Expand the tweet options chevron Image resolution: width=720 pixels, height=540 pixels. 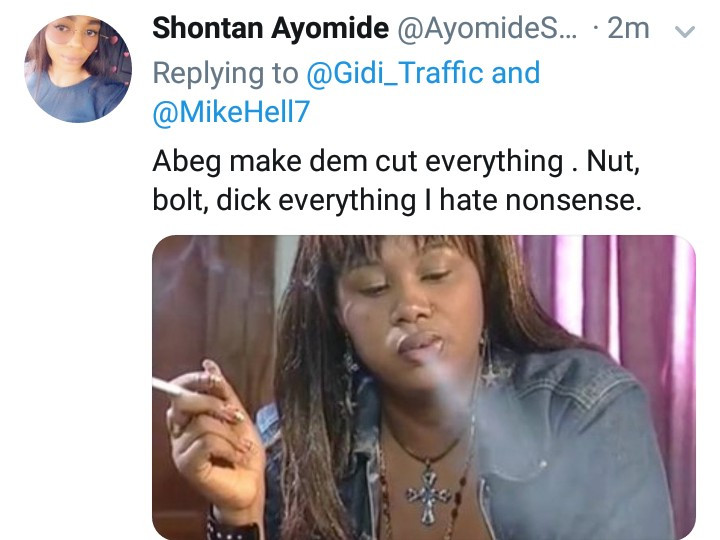coord(685,31)
